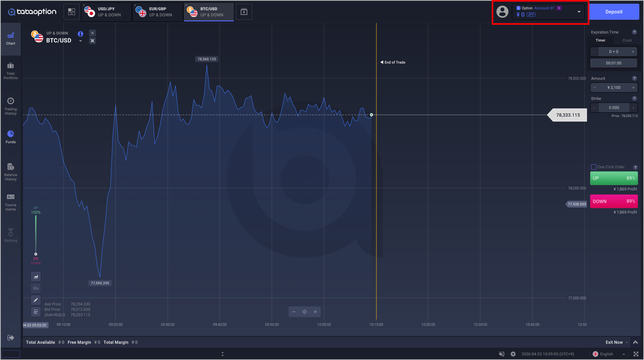The image size is (644, 360).
Task: Click the BTC/USD info icon
Action: pyautogui.click(x=80, y=33)
